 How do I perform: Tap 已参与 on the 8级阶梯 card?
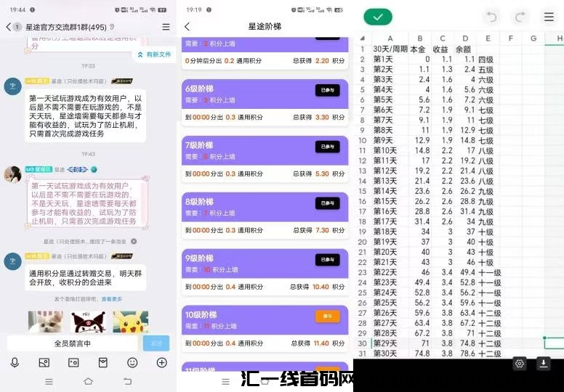tap(327, 203)
